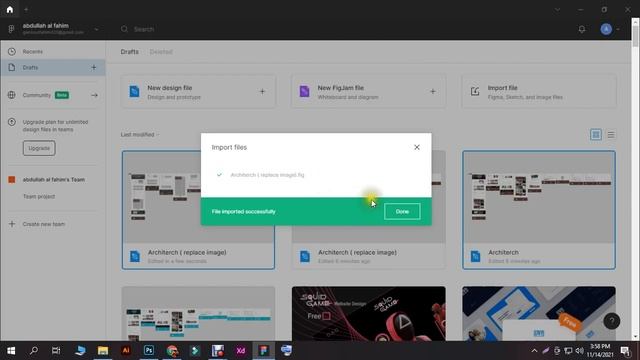Switch to grid view
Image resolution: width=640 pixels, height=360 pixels.
coord(596,134)
